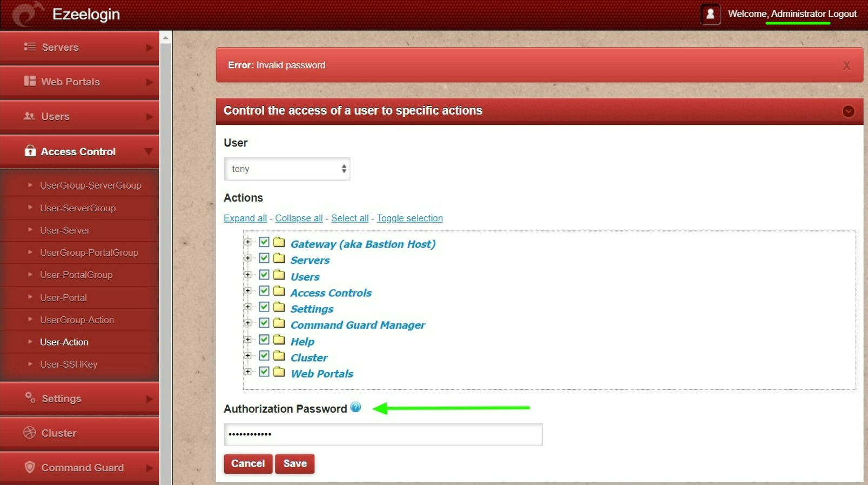
Task: Click the Ezeelogin logo icon
Action: coord(27,14)
